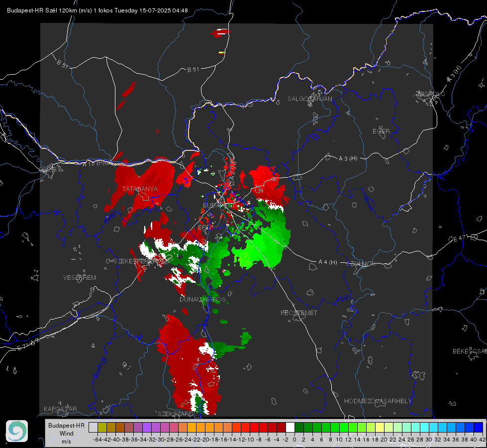Click the legend value '-64'

pos(97,440)
